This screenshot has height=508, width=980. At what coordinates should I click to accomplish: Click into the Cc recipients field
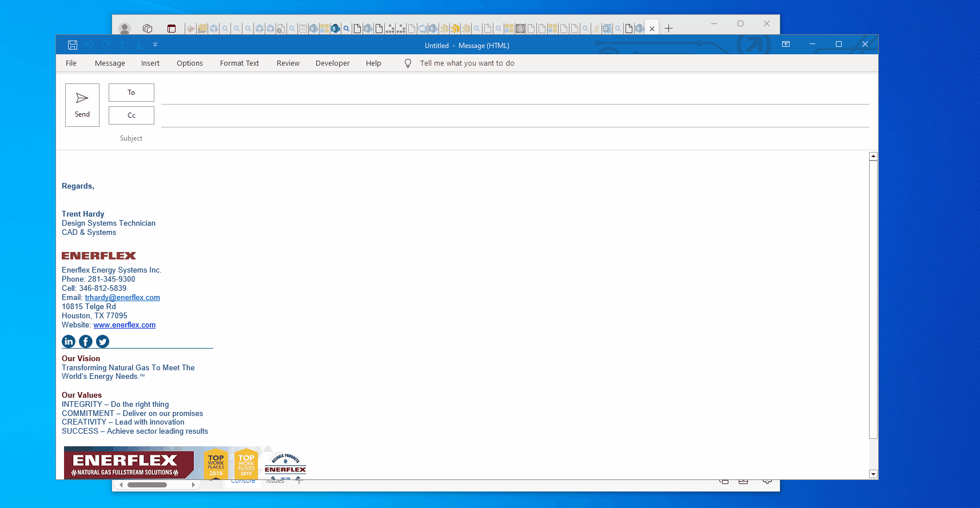coord(515,117)
